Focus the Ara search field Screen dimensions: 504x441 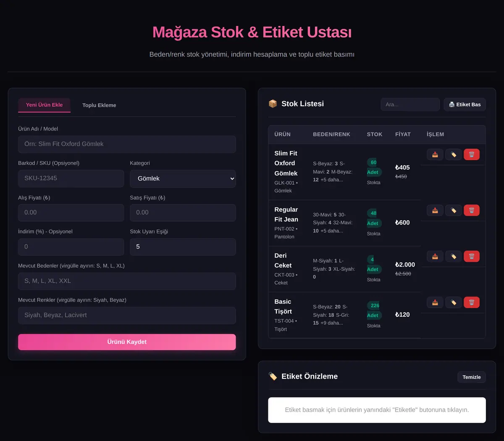pyautogui.click(x=410, y=104)
